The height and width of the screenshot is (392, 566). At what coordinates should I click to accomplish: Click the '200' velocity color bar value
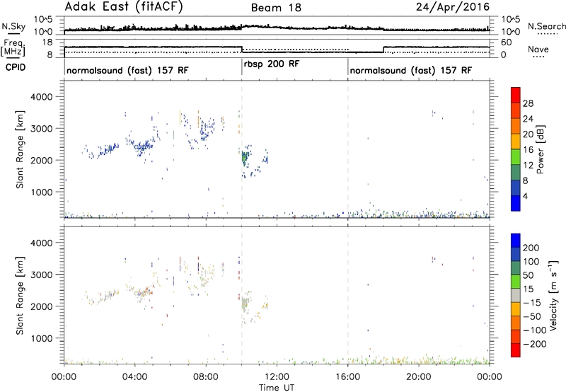(x=531, y=248)
